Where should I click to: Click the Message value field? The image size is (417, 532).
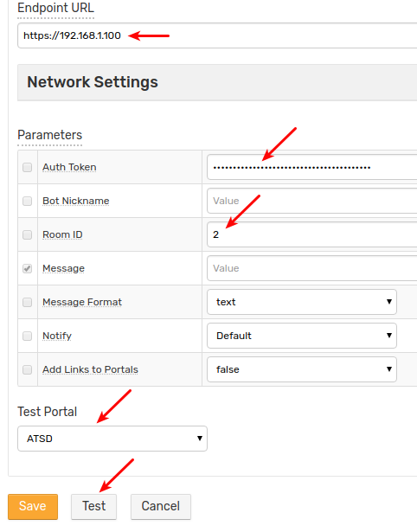311,268
